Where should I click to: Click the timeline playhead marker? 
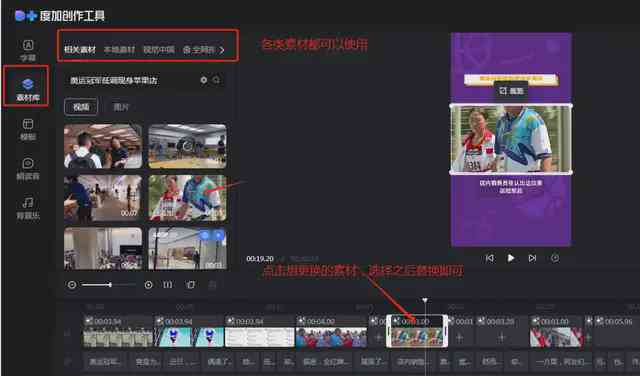[425, 300]
